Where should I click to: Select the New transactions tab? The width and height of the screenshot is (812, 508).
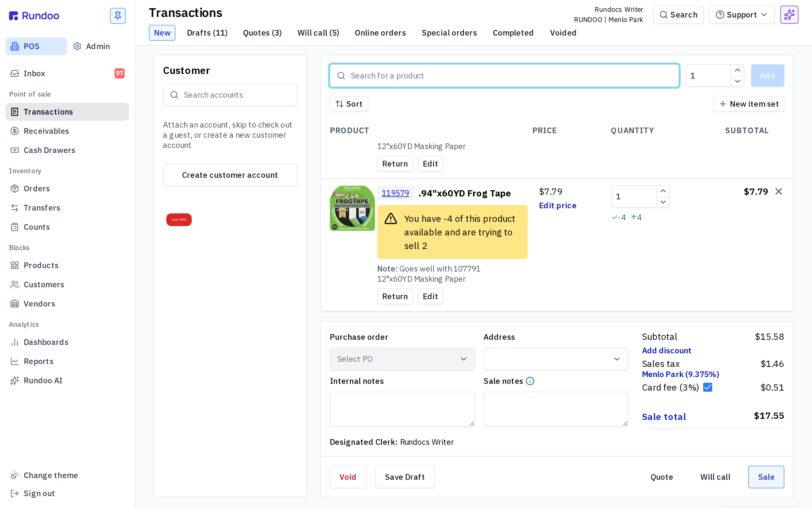(162, 32)
